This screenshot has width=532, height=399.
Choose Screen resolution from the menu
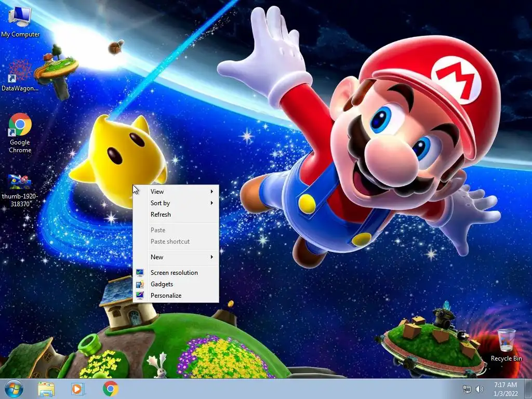click(x=176, y=273)
